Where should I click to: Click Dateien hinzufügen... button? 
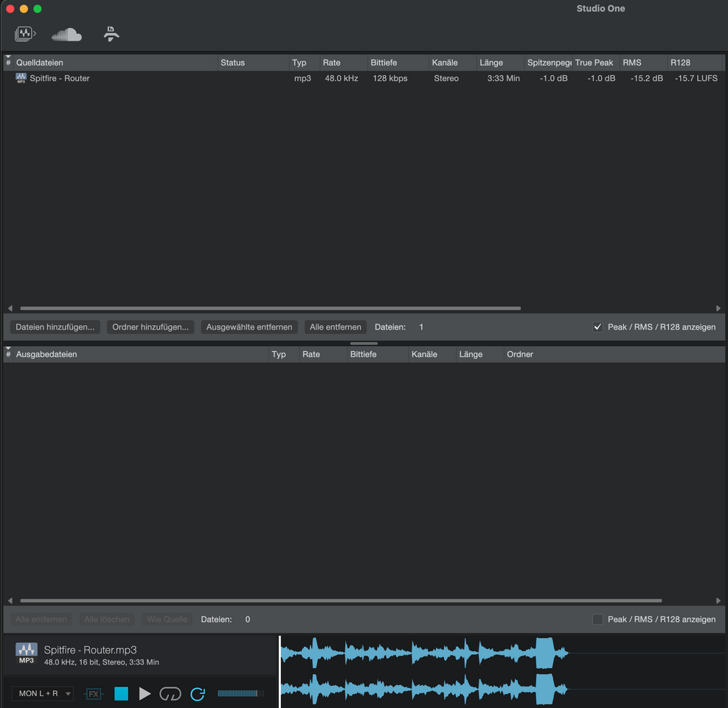pos(55,327)
